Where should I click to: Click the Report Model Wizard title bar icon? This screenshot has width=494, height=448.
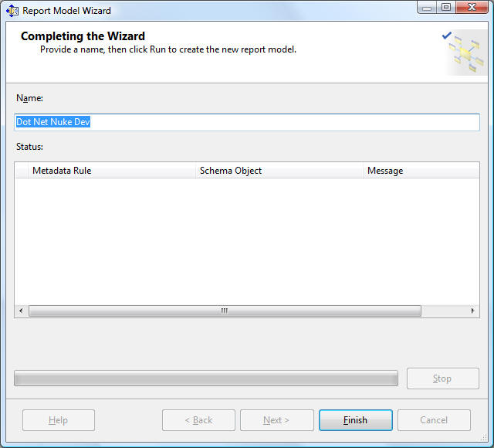[12, 11]
